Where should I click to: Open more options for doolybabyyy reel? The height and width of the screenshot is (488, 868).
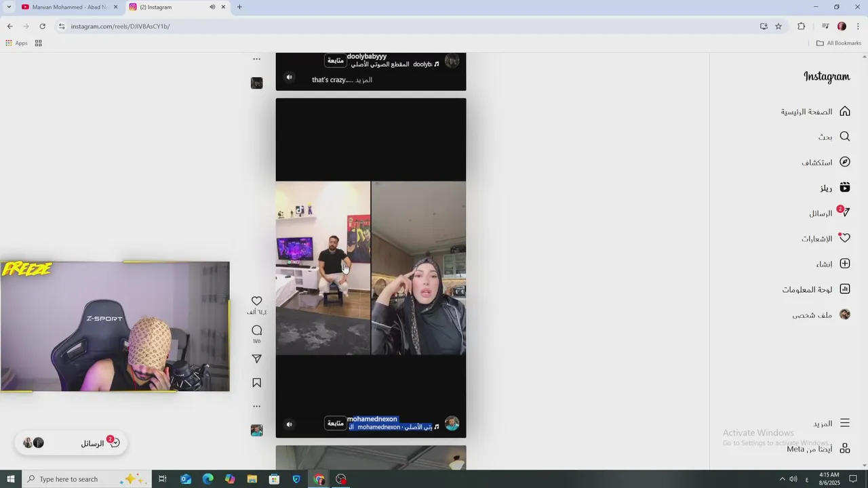tap(256, 59)
